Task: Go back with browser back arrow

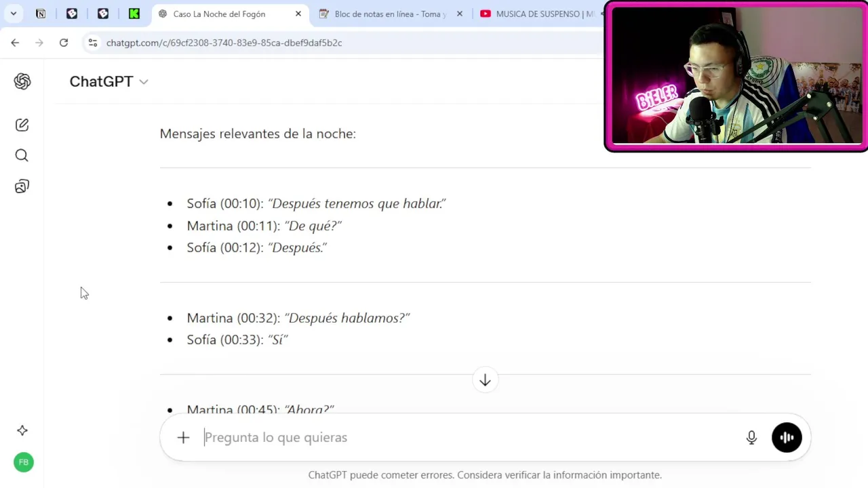Action: [x=15, y=43]
